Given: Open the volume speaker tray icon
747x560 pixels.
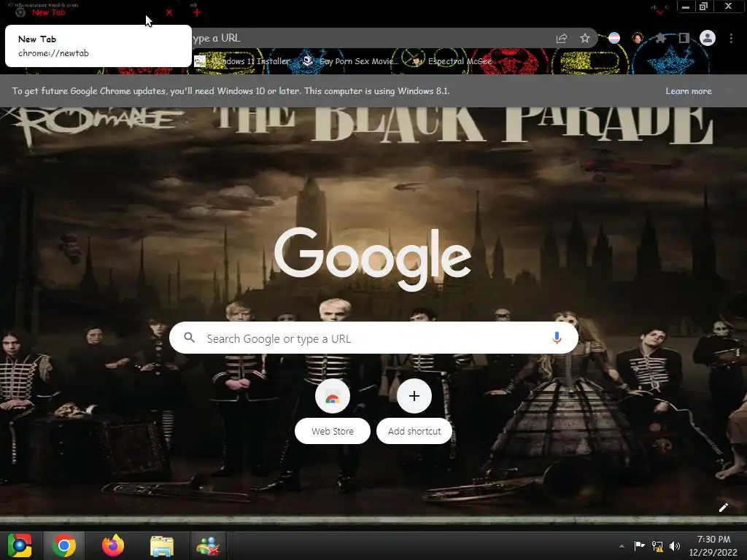Looking at the screenshot, I should [675, 546].
